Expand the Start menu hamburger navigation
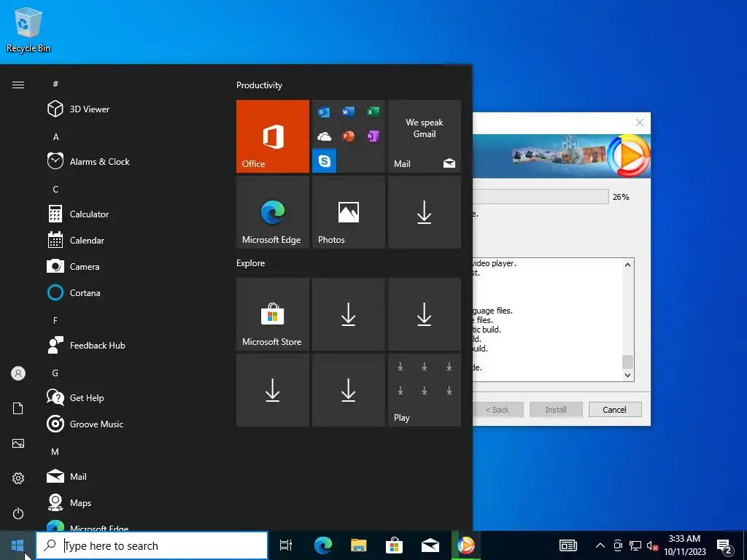Viewport: 747px width, 560px height. coord(18,85)
